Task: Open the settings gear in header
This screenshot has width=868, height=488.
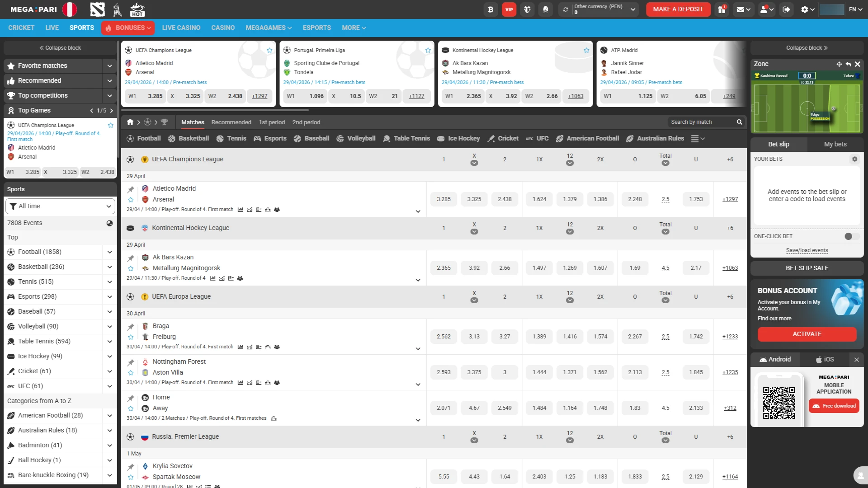Action: tap(807, 9)
